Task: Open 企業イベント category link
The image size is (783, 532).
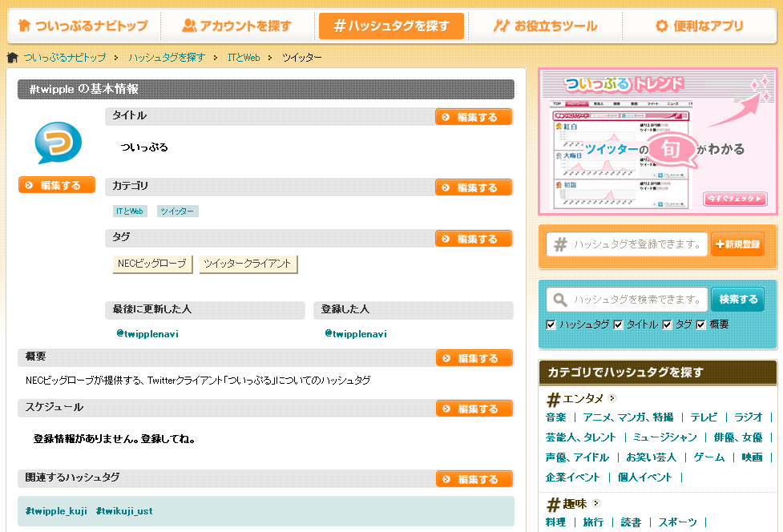Action: coord(573,478)
